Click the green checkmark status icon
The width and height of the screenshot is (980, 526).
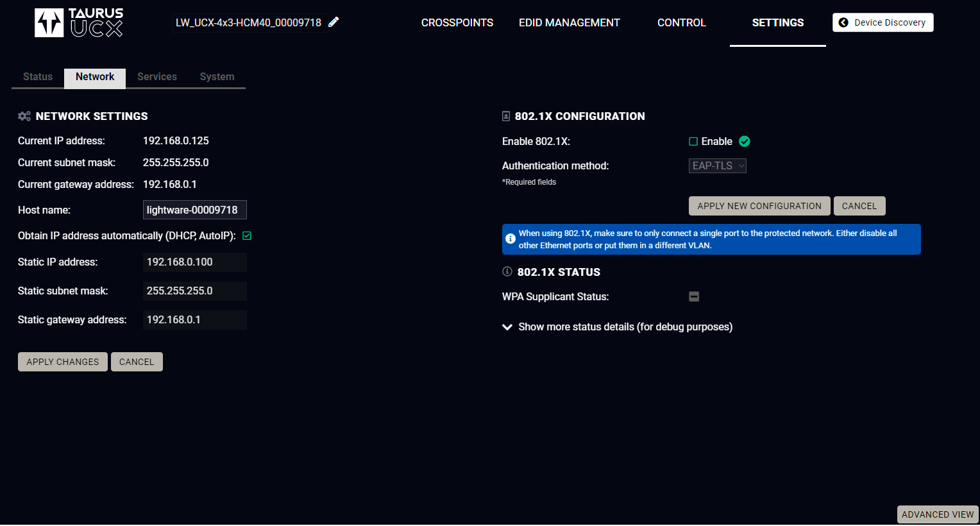point(745,141)
